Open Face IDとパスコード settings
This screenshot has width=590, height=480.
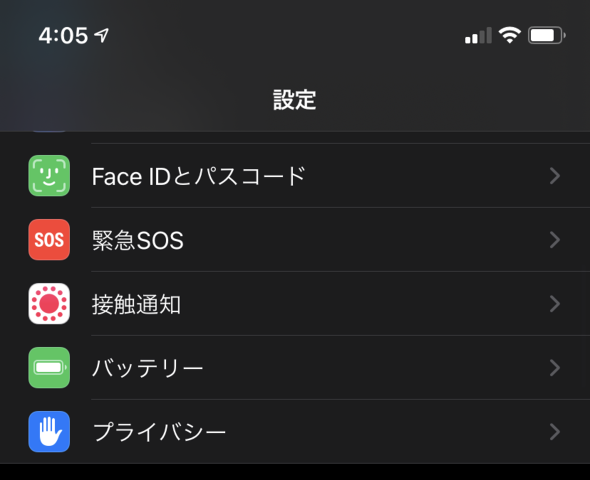295,176
